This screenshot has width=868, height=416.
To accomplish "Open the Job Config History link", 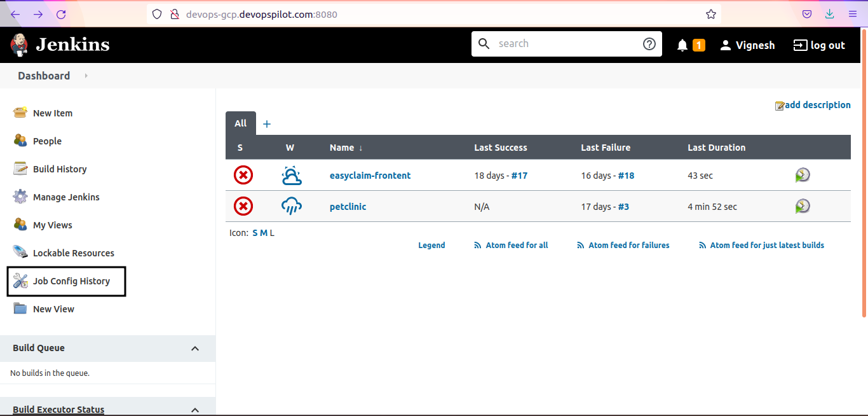I will coord(72,281).
